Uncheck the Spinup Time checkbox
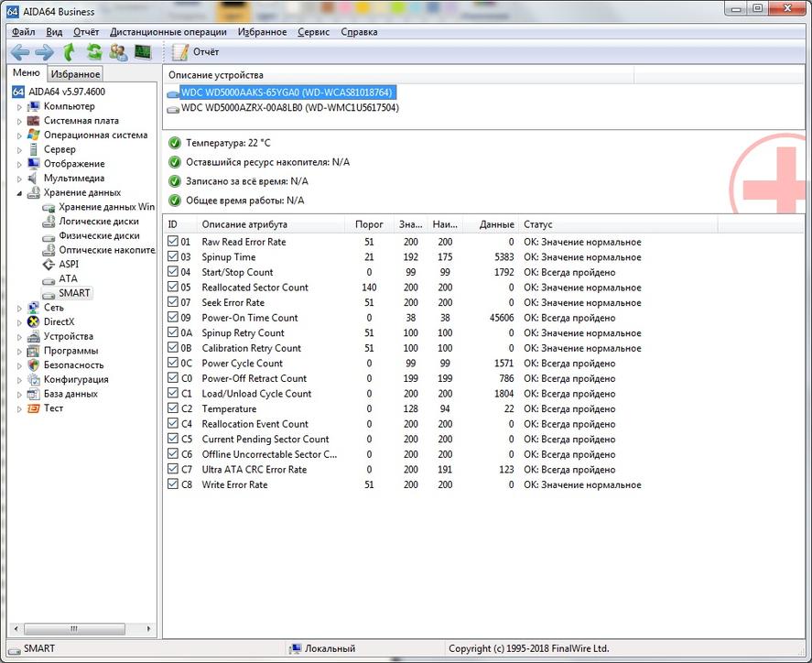Image resolution: width=812 pixels, height=663 pixels. click(173, 256)
